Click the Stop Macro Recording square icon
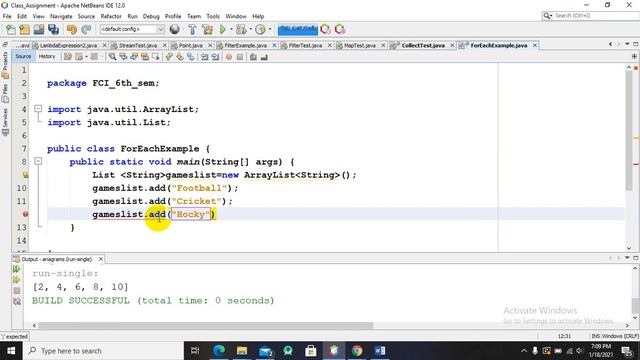The width and height of the screenshot is (640, 360). [240, 57]
